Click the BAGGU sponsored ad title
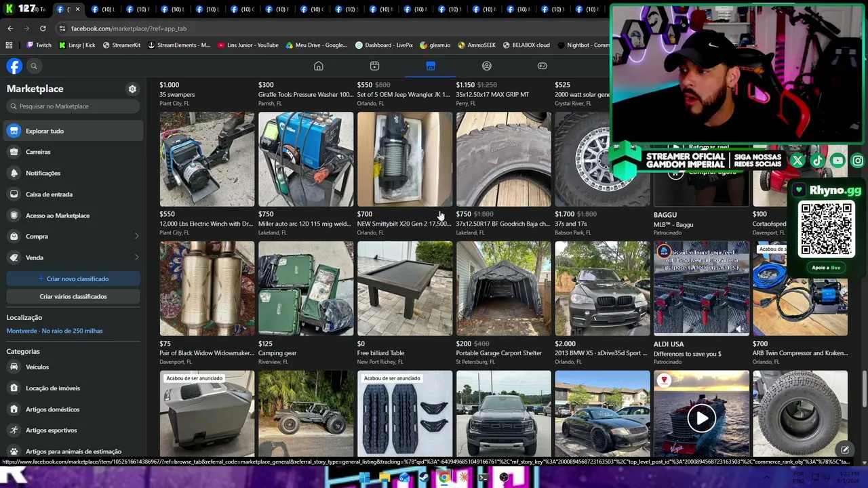Image resolution: width=868 pixels, height=488 pixels. pyautogui.click(x=665, y=215)
